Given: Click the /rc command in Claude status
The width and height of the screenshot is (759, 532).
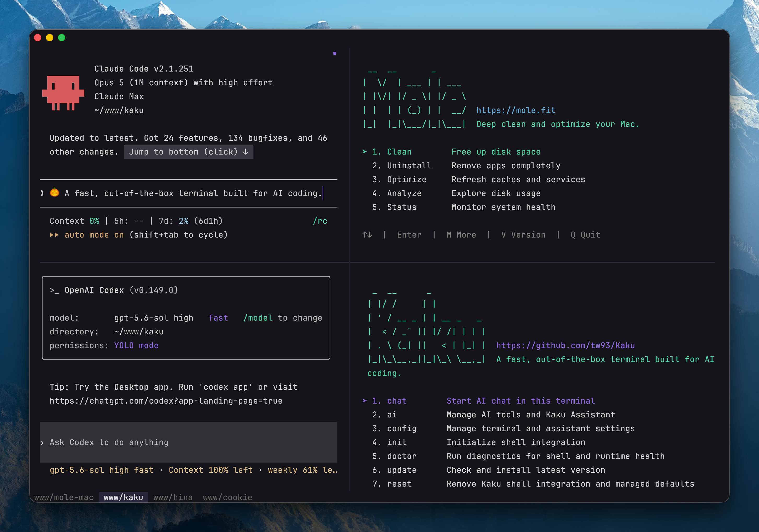Looking at the screenshot, I should coord(320,221).
